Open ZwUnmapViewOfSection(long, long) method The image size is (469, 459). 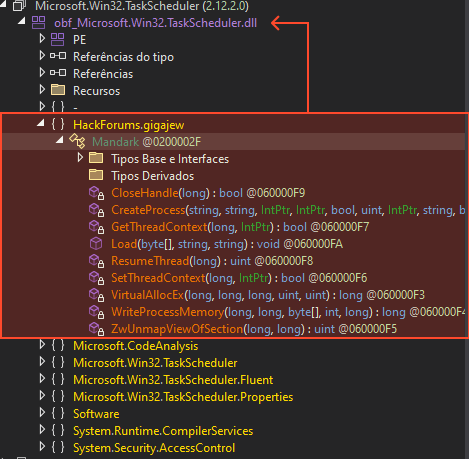(x=254, y=329)
